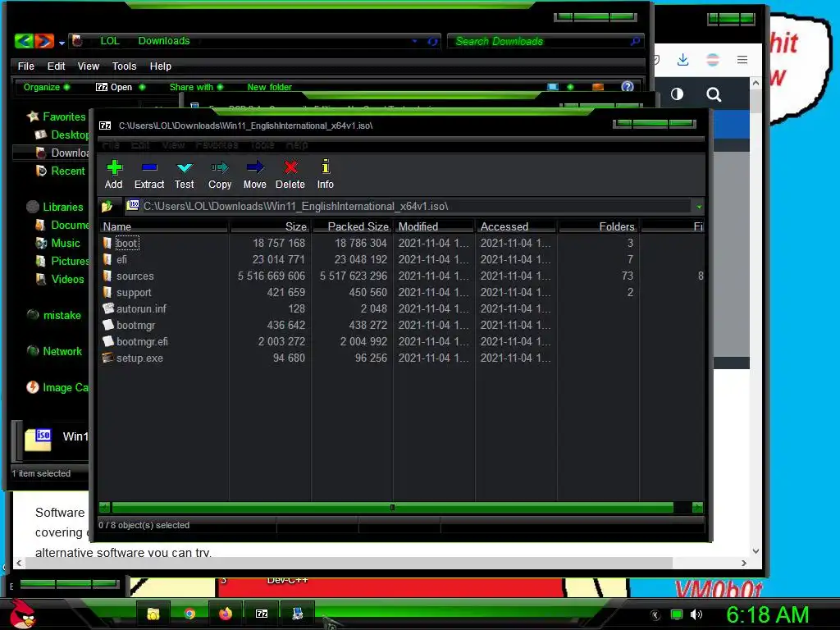This screenshot has height=630, width=840.
Task: Open the File menu in Explorer
Action: 25,66
